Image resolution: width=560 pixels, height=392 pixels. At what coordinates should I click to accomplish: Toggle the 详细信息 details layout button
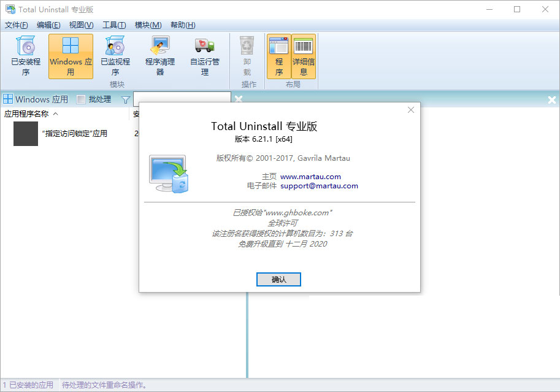click(x=304, y=56)
